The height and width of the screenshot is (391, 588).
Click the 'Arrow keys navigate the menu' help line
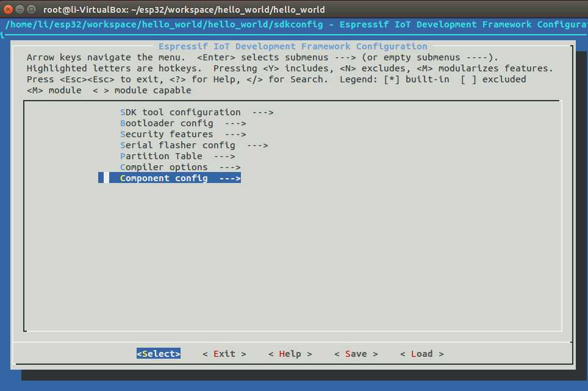click(x=262, y=57)
